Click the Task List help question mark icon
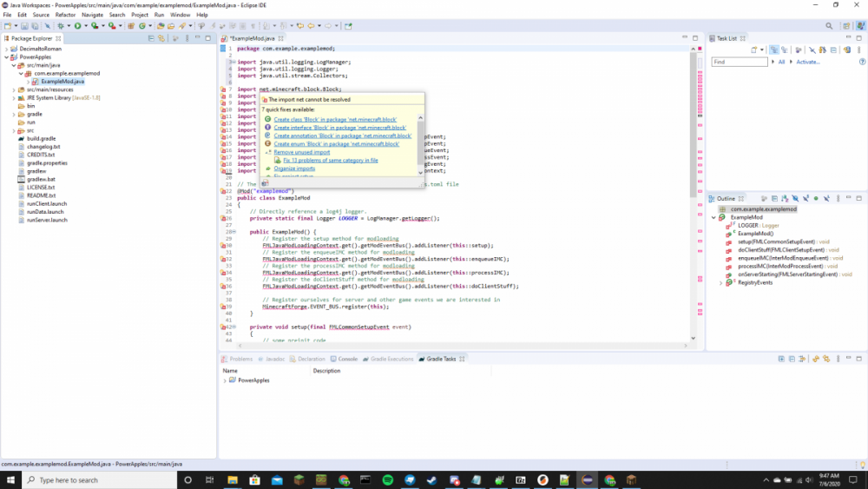Image resolution: width=868 pixels, height=489 pixels. 862,62
